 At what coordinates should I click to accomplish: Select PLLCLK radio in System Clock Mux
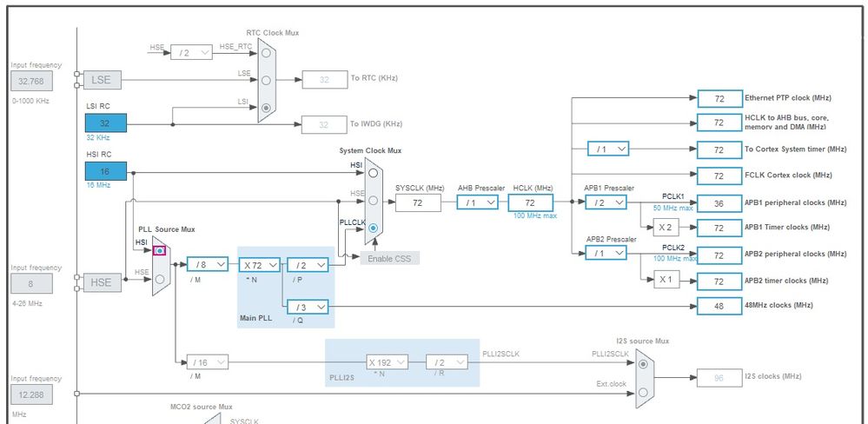(x=373, y=228)
